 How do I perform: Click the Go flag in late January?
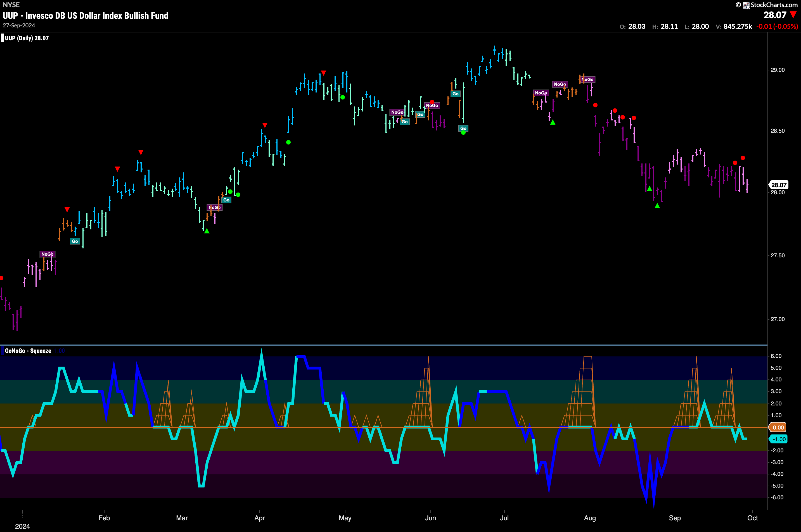(x=75, y=241)
